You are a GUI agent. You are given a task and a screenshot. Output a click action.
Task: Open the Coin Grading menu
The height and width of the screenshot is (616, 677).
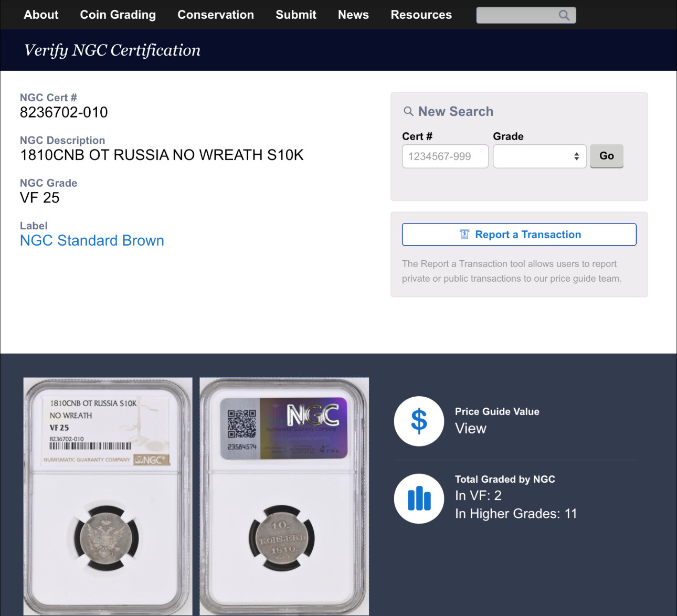pyautogui.click(x=118, y=15)
